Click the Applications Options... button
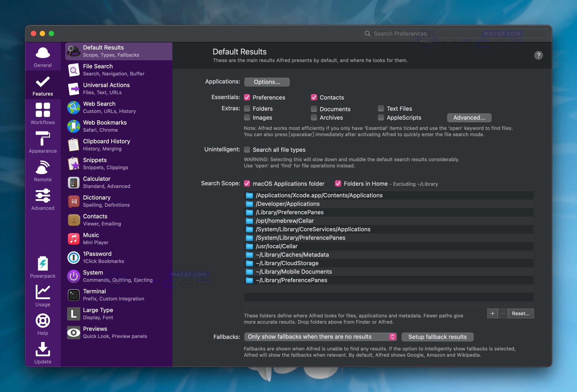577x392 pixels. point(267,82)
